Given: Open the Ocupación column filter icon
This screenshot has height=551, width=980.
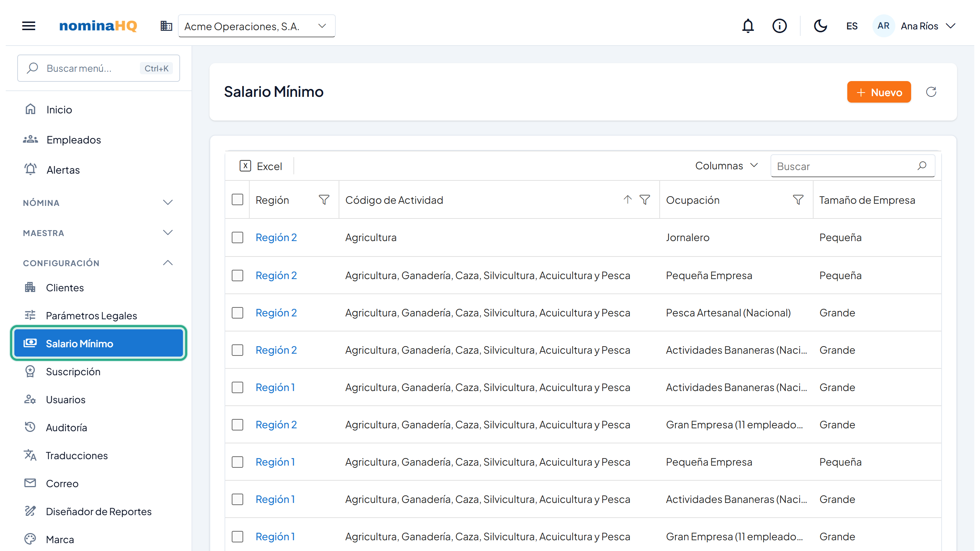Looking at the screenshot, I should pos(798,200).
